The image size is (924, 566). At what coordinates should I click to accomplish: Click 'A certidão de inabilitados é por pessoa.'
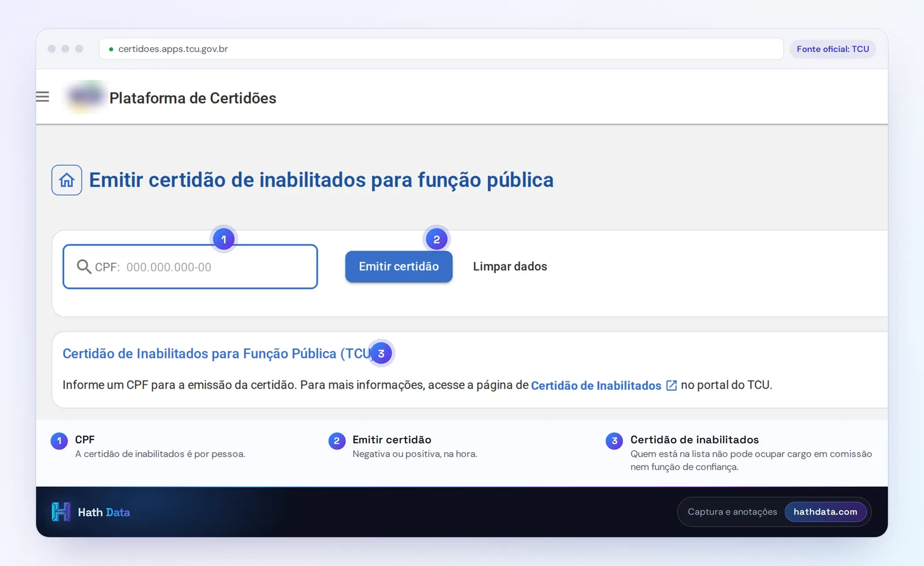pyautogui.click(x=160, y=454)
